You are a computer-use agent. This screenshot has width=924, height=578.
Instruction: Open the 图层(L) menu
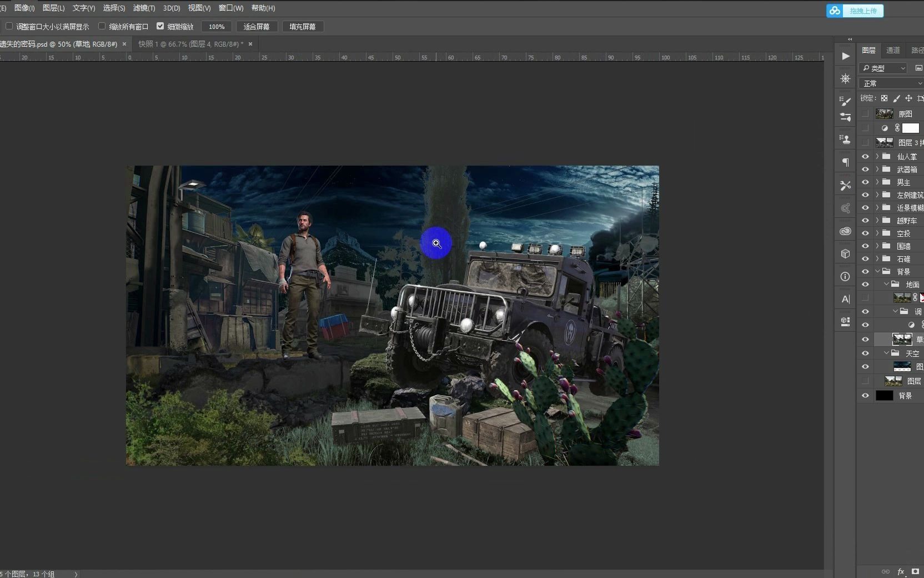coord(53,8)
